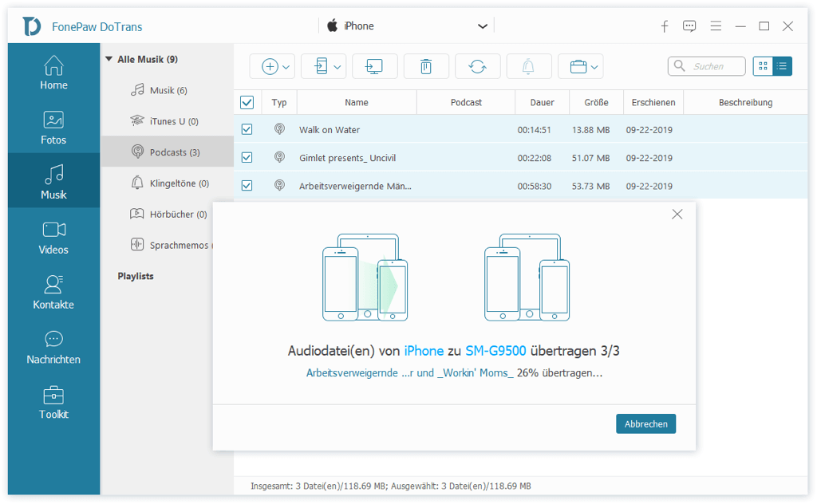Expand the add button dropdown arrow
This screenshot has height=504, width=817.
click(286, 67)
